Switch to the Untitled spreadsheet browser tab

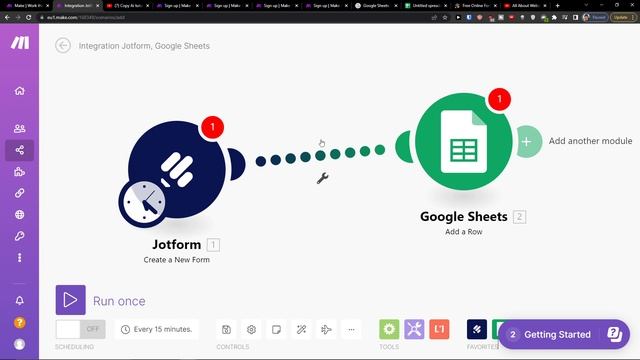coord(427,6)
